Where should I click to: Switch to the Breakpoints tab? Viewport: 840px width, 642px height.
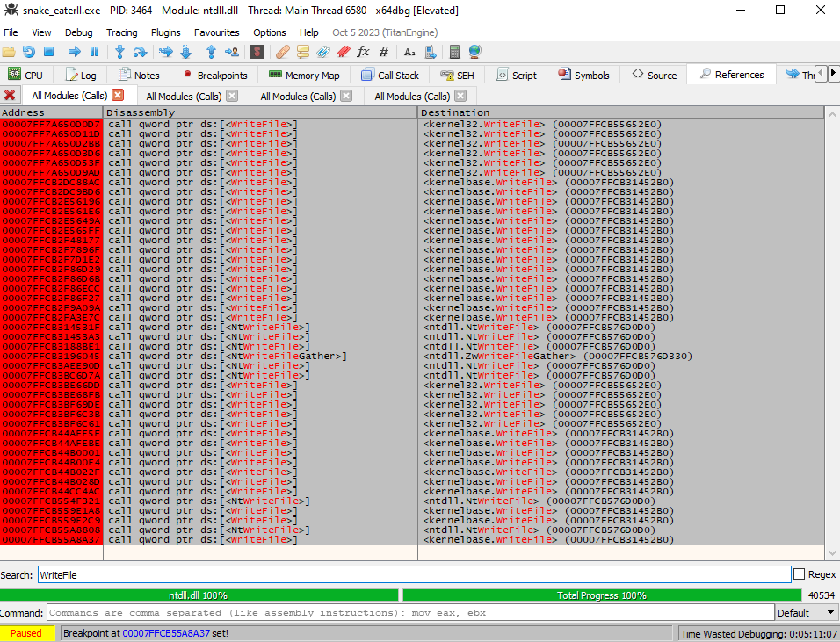pos(214,75)
